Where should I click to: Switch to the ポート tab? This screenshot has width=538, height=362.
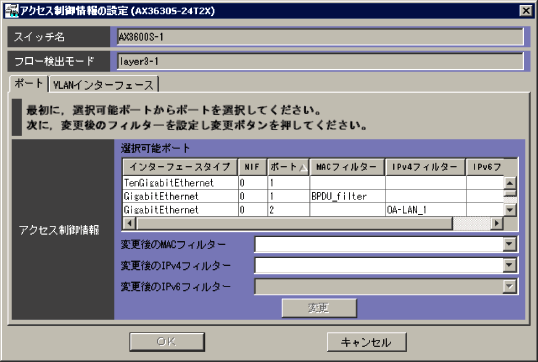coord(28,84)
